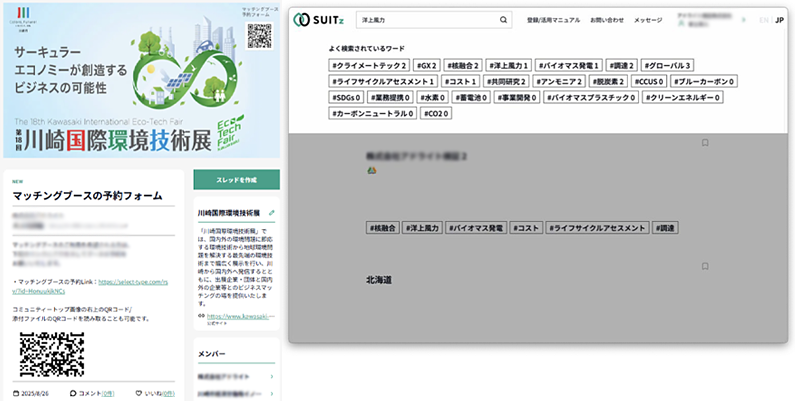Click the edit pencil icon beside 川崎国際環境技術展
Viewport: 795px width, 401px height.
[272, 213]
